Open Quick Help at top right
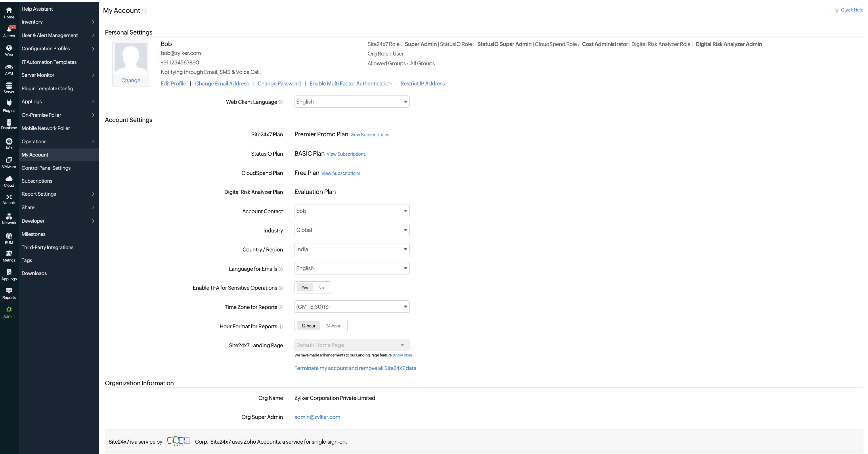 [852, 10]
